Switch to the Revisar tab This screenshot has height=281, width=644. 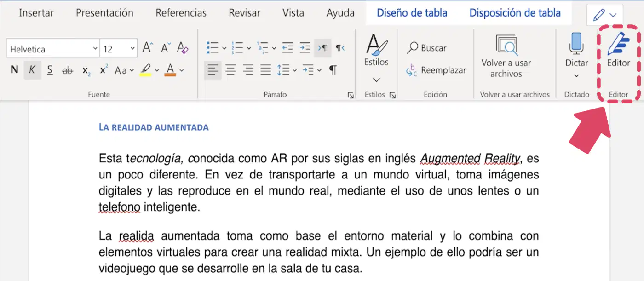[x=245, y=13]
